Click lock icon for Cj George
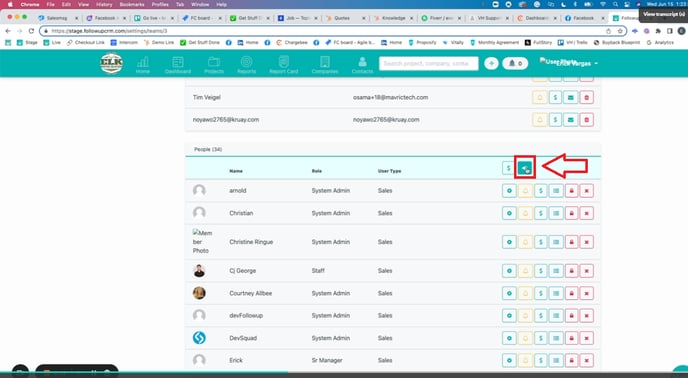The image size is (688, 378). (x=571, y=271)
